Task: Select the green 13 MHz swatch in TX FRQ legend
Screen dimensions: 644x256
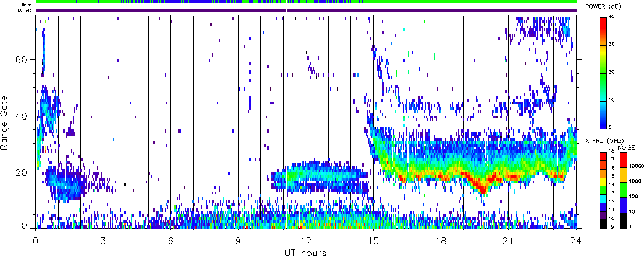Action: [x=603, y=190]
